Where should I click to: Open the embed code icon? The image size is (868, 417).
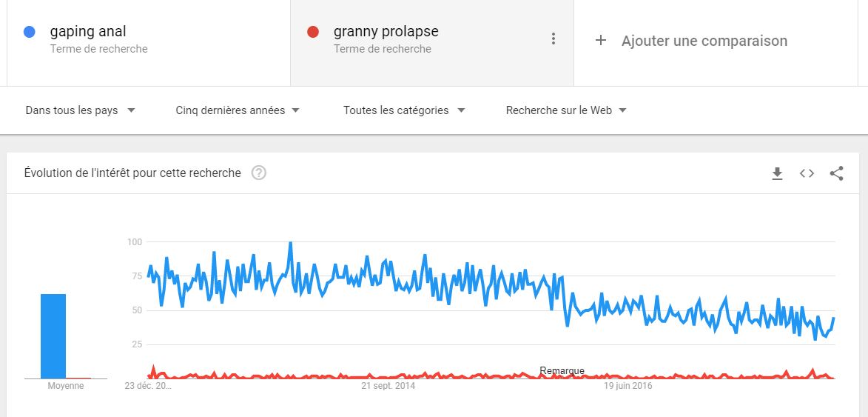click(x=807, y=173)
